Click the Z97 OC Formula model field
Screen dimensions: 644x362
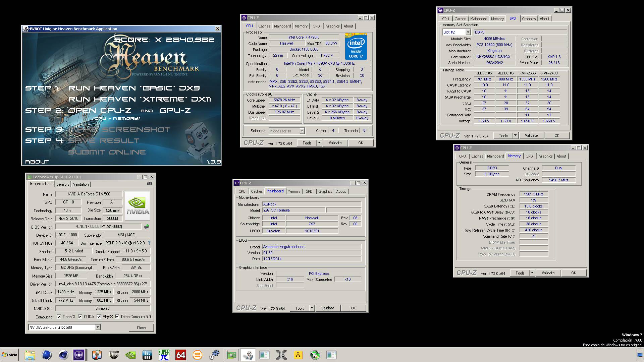293,210
